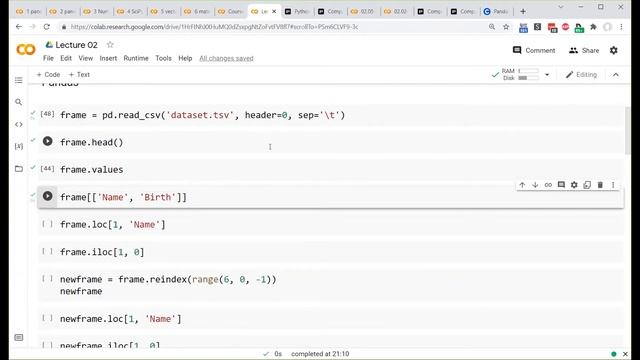This screenshot has width=640, height=360.
Task: Bookmark this page with the star icon
Action: [506, 27]
